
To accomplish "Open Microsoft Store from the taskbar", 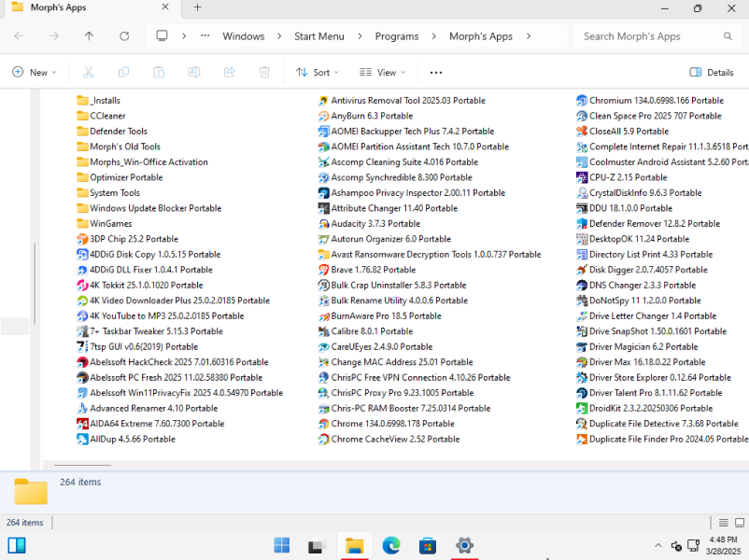I will (428, 545).
